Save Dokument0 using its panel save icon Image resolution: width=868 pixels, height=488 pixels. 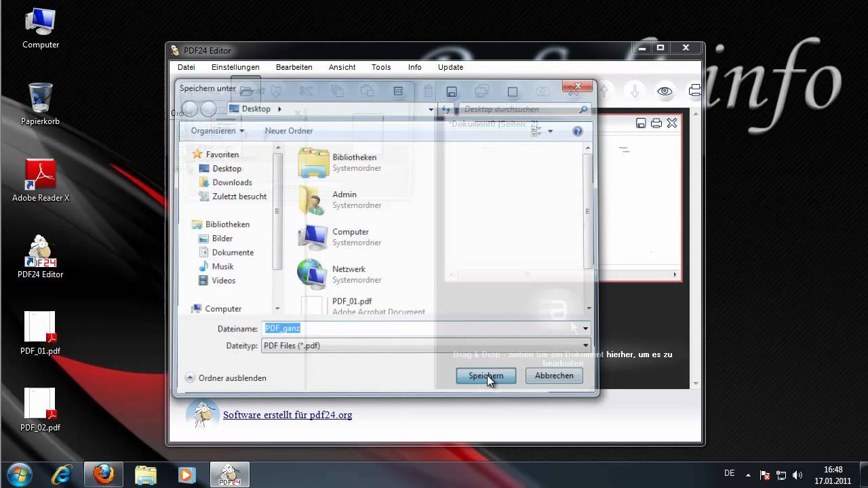point(641,123)
